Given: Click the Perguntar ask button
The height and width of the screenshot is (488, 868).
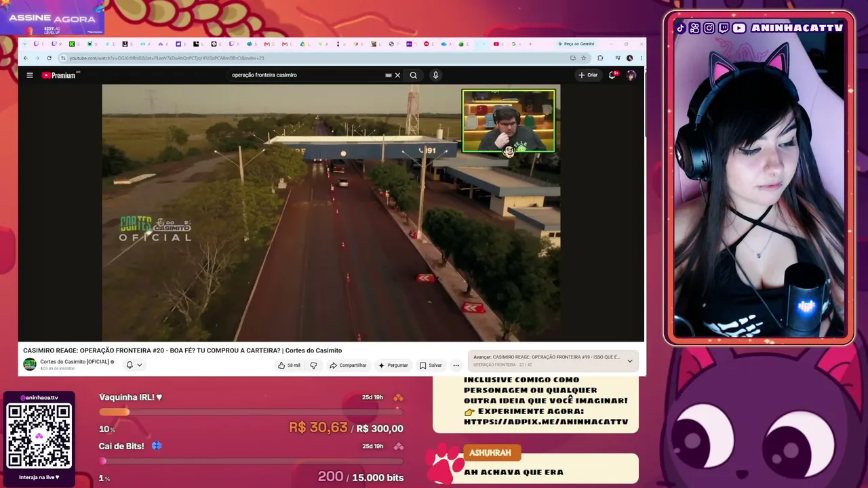Looking at the screenshot, I should coord(393,365).
